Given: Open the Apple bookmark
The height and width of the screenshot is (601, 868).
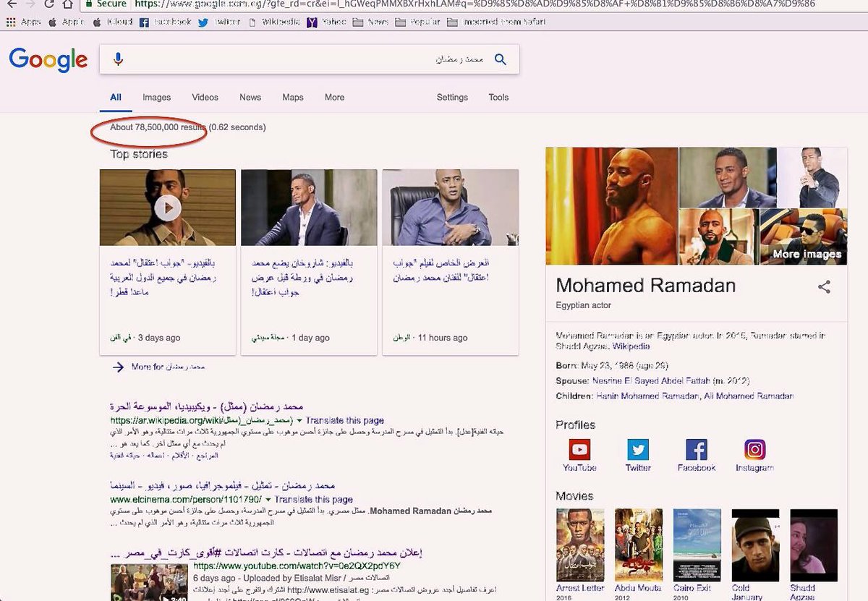Looking at the screenshot, I should (66, 22).
